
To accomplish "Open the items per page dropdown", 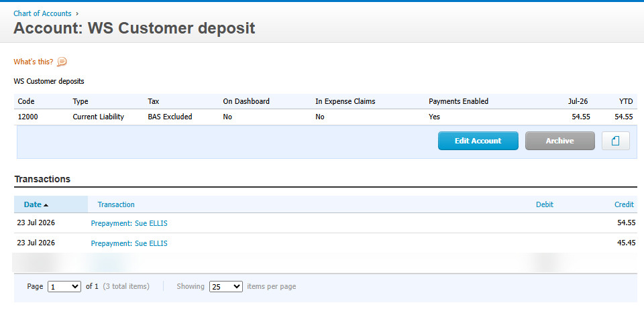I will (226, 286).
